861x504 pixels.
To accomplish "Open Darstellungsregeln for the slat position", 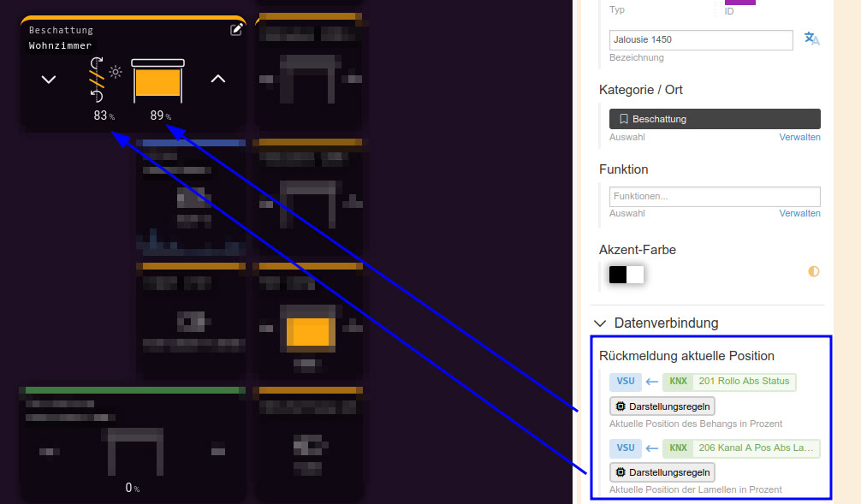I will click(662, 472).
